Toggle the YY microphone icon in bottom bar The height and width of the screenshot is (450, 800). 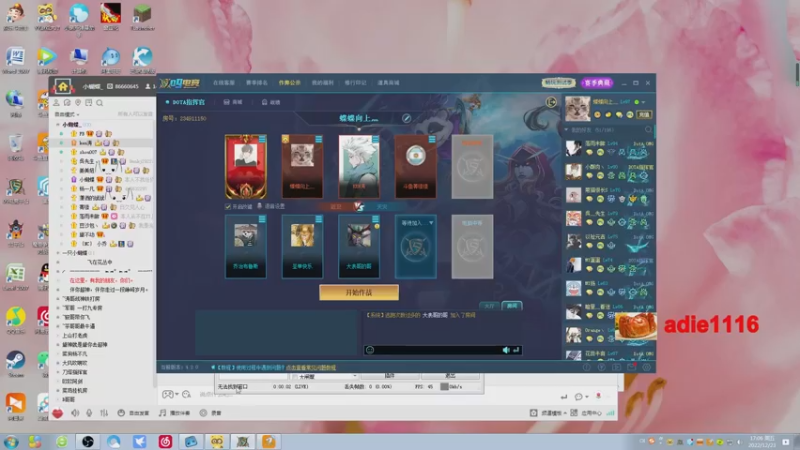pos(89,413)
